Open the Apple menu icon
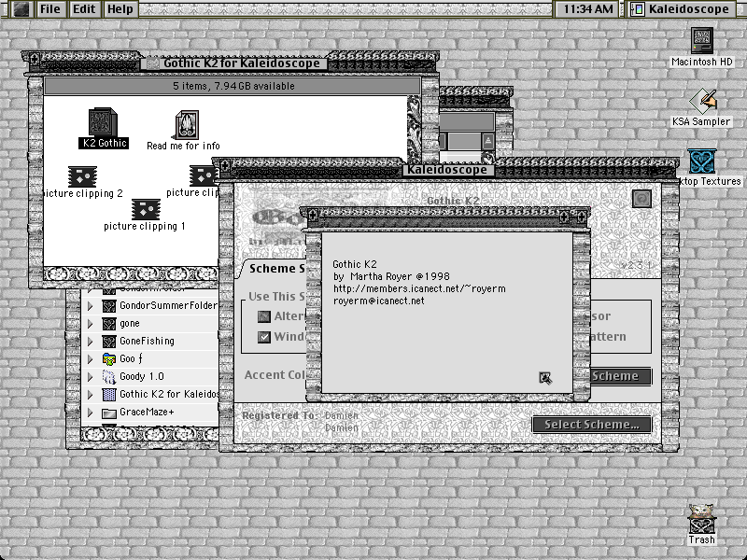 tap(21, 9)
